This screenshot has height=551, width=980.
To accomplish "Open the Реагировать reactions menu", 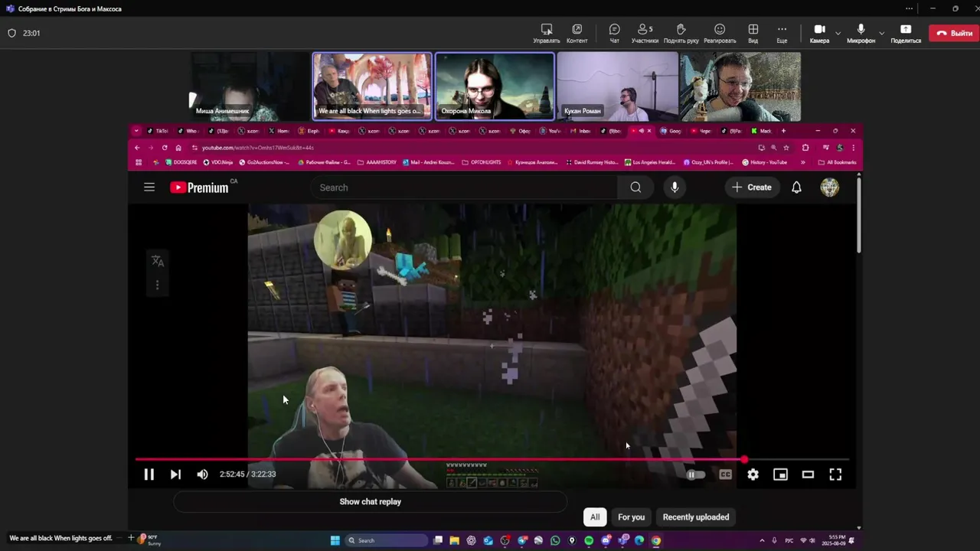I will click(x=720, y=34).
